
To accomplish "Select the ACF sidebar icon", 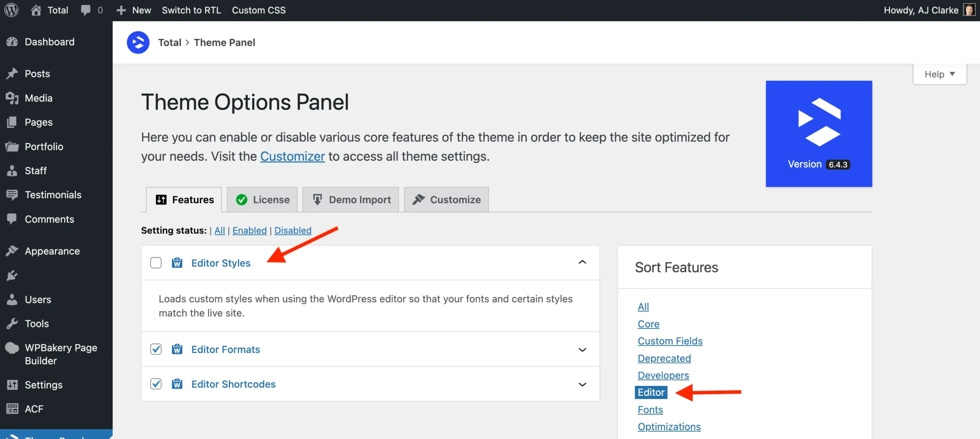I will point(12,408).
